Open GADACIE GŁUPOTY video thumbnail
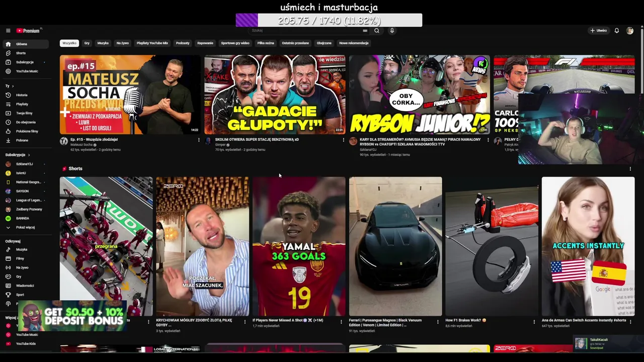644x362 pixels. coord(275,95)
